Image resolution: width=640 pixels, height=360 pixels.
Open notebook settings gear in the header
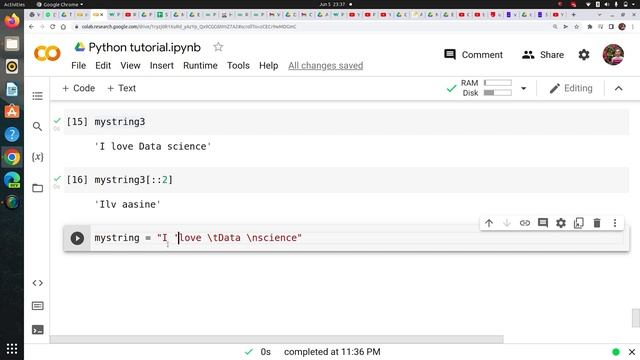[x=584, y=55]
